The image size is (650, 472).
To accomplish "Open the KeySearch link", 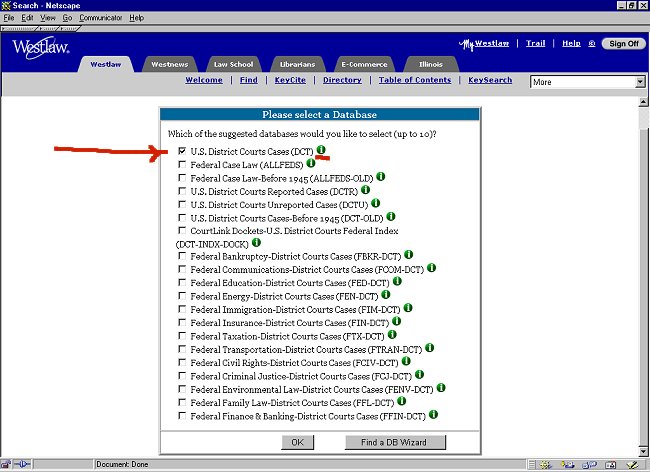I will coord(490,80).
